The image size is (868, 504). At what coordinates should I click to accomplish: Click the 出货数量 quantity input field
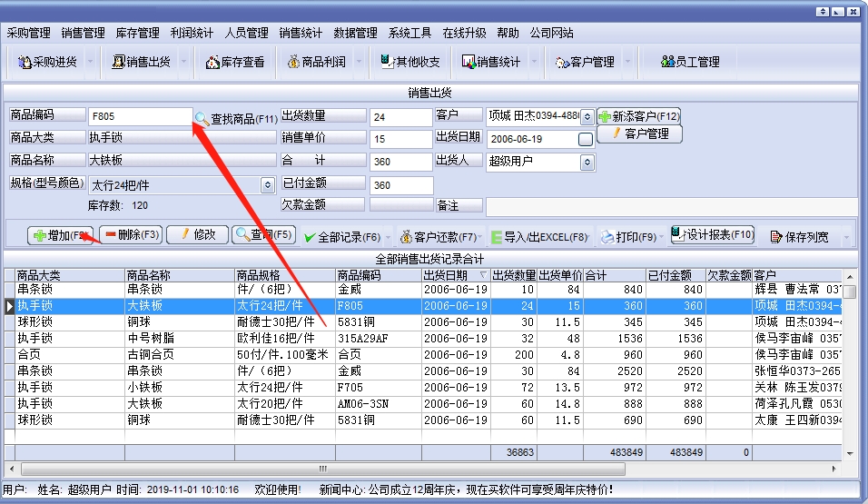click(400, 117)
